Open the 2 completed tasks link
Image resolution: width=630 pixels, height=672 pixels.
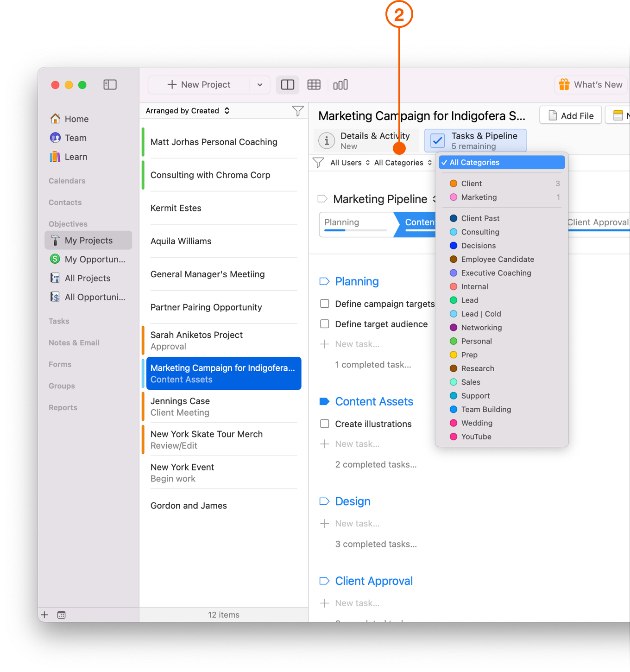click(x=376, y=464)
